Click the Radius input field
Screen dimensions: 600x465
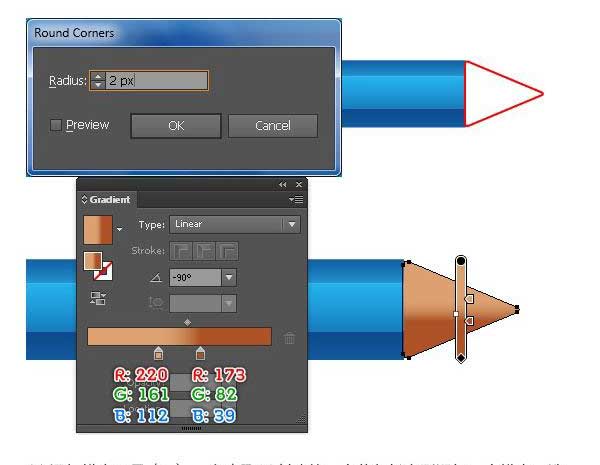157,80
